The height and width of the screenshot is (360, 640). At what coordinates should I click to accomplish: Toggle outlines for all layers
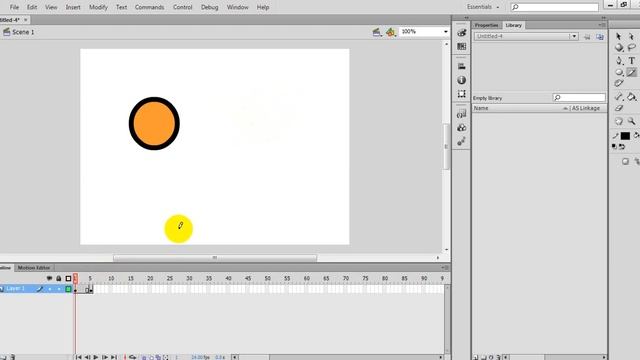[68, 278]
